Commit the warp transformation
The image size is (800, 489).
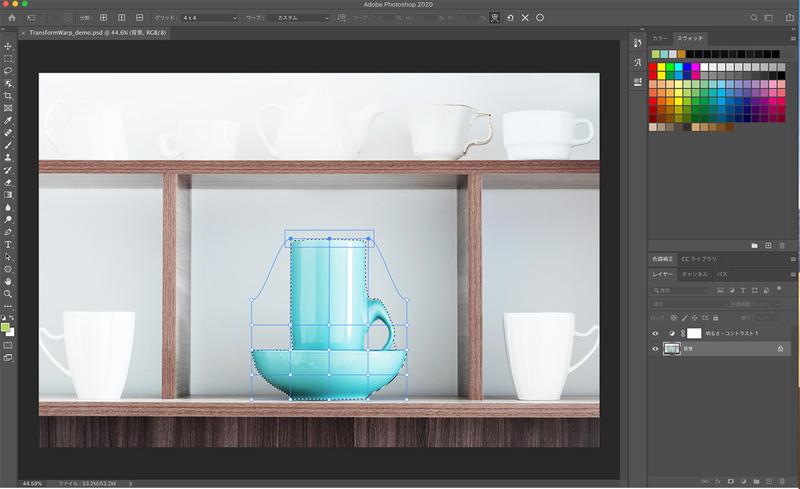(540, 18)
